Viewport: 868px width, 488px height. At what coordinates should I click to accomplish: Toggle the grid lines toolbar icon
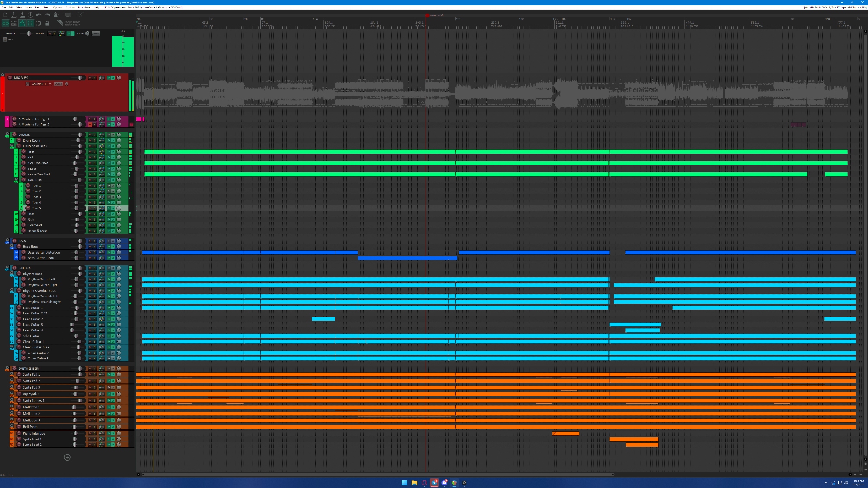point(30,23)
